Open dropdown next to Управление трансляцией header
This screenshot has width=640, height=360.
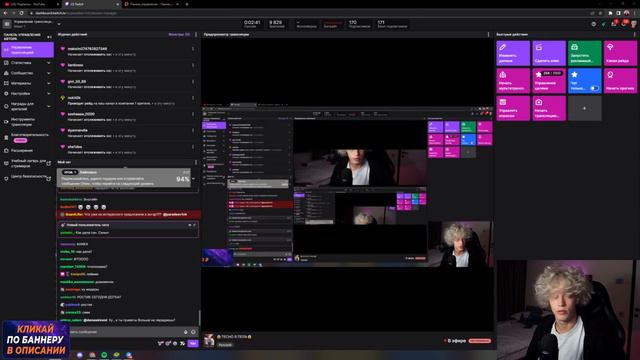59,24
